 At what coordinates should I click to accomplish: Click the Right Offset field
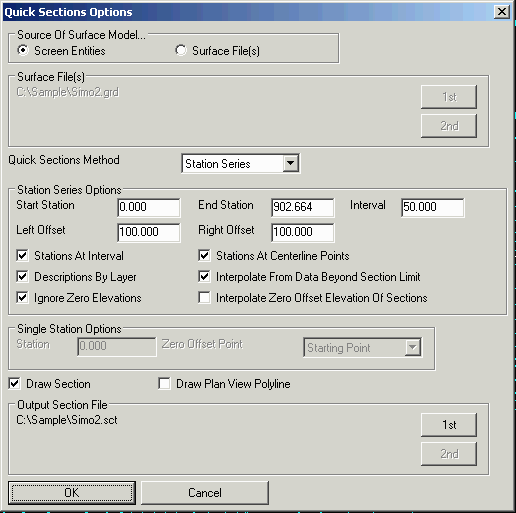[x=302, y=232]
